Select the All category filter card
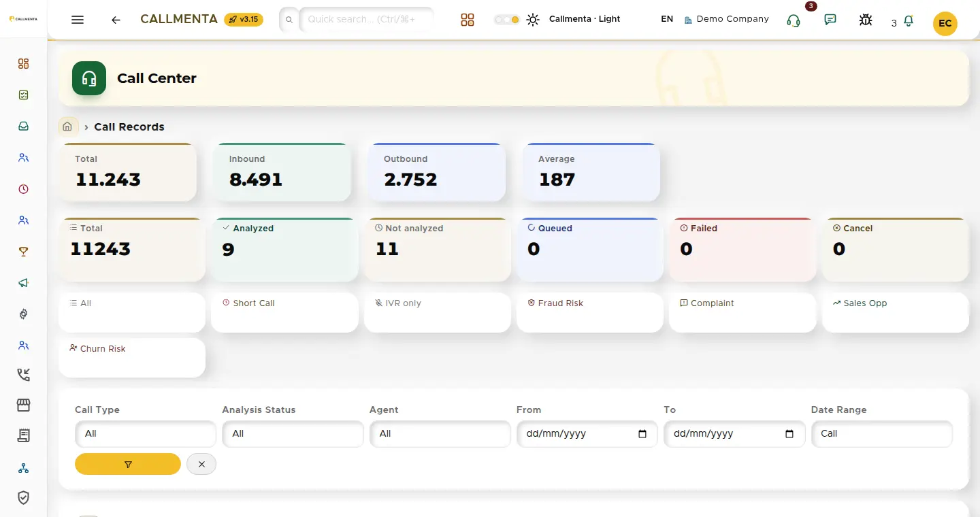The width and height of the screenshot is (980, 517). point(132,313)
